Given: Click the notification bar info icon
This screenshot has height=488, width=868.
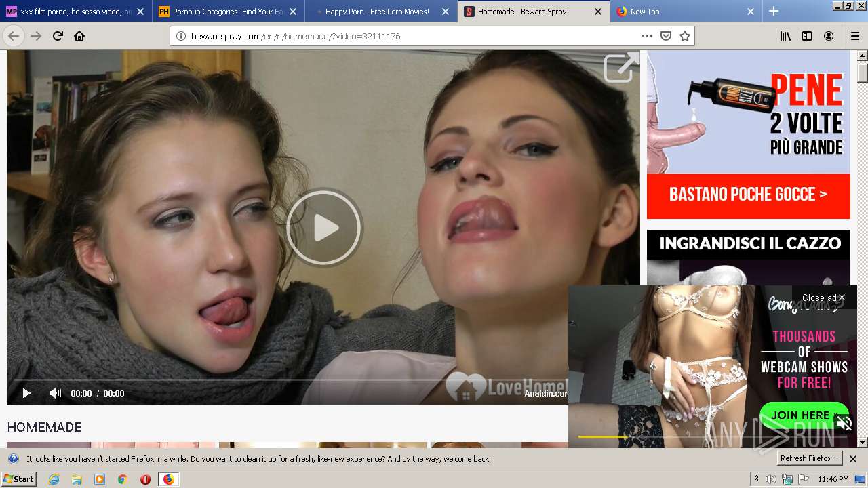Looking at the screenshot, I should click(x=14, y=459).
